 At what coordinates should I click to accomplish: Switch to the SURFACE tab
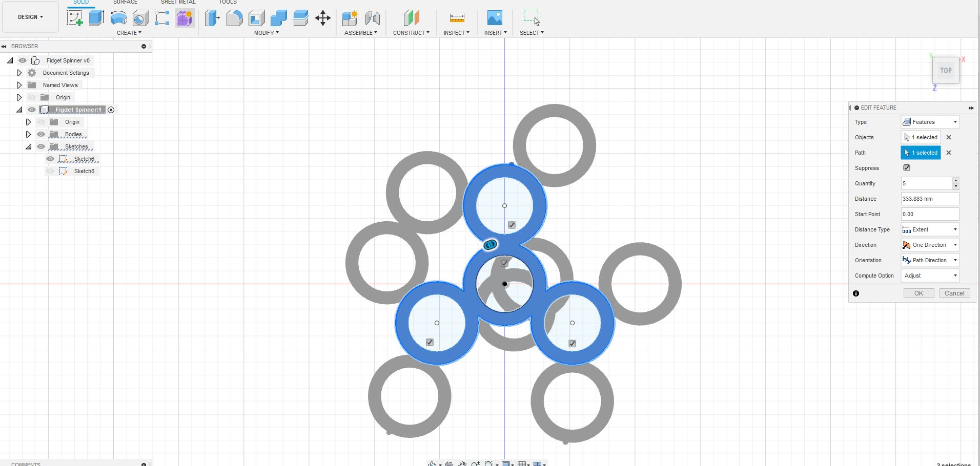point(125,2)
